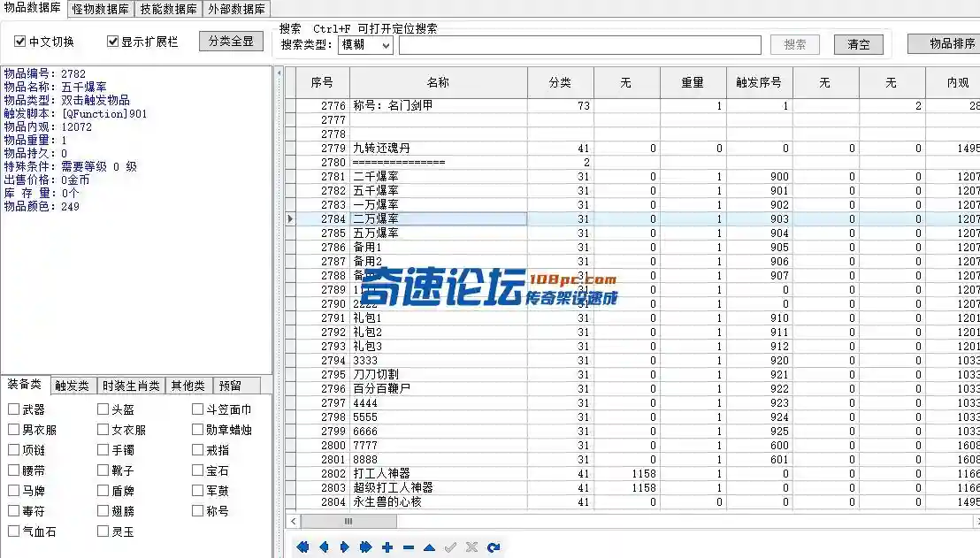Open the 搜索类型 dropdown showing 模糊
The height and width of the screenshot is (558, 980).
click(x=365, y=45)
